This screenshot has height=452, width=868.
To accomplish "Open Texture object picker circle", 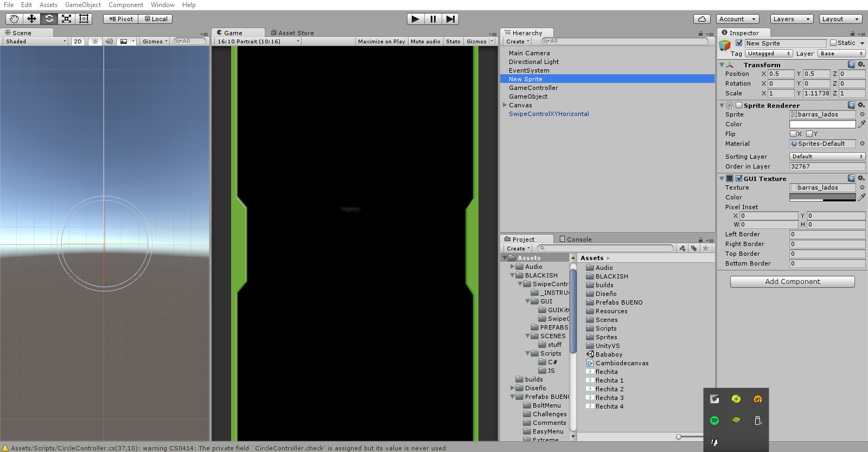I will [x=862, y=188].
